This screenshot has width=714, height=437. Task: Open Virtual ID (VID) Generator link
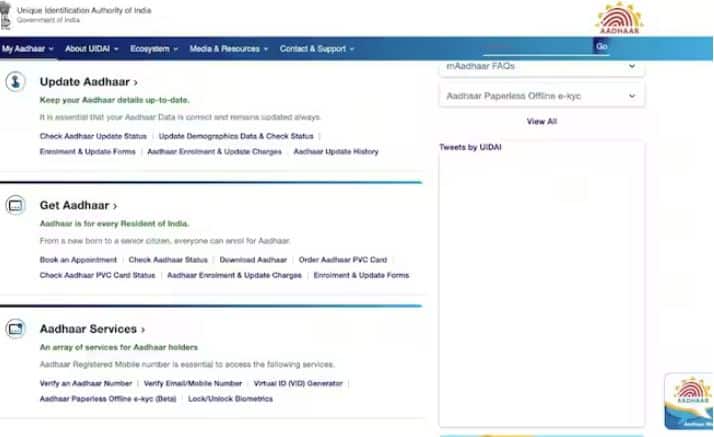point(298,383)
